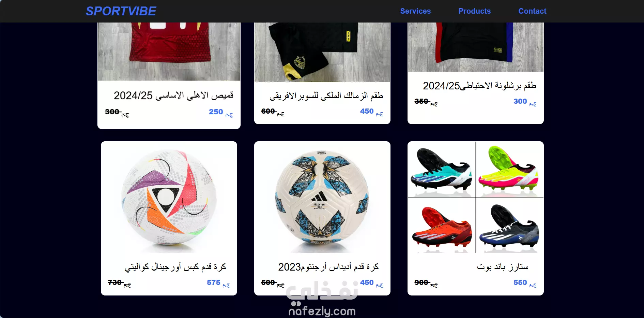Viewport: 644px width, 318px height.
Task: Click the Adidas Argentum 2023 ball title
Action: pos(328,267)
